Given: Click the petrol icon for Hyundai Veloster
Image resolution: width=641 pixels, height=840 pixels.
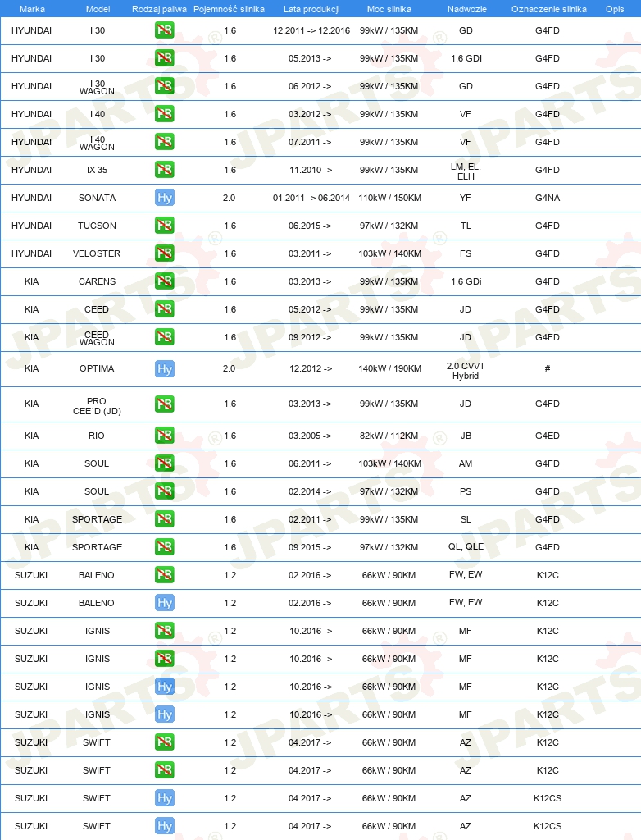Looking at the screenshot, I should [165, 253].
